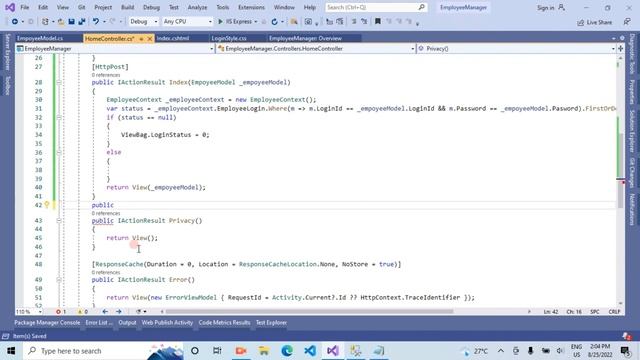The height and width of the screenshot is (360, 640).
Task: Toggle the bookmark icon in the toolbar
Action: click(x=378, y=21)
